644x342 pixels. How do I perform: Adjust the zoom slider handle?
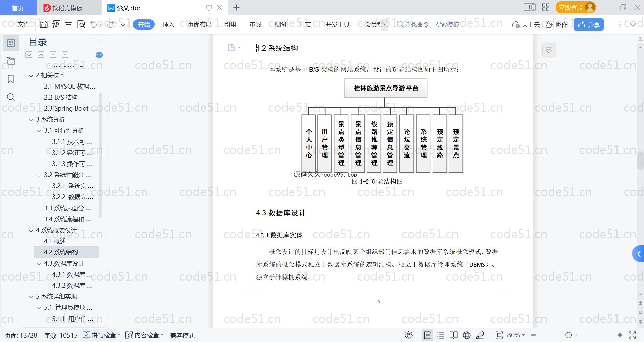[x=568, y=335]
